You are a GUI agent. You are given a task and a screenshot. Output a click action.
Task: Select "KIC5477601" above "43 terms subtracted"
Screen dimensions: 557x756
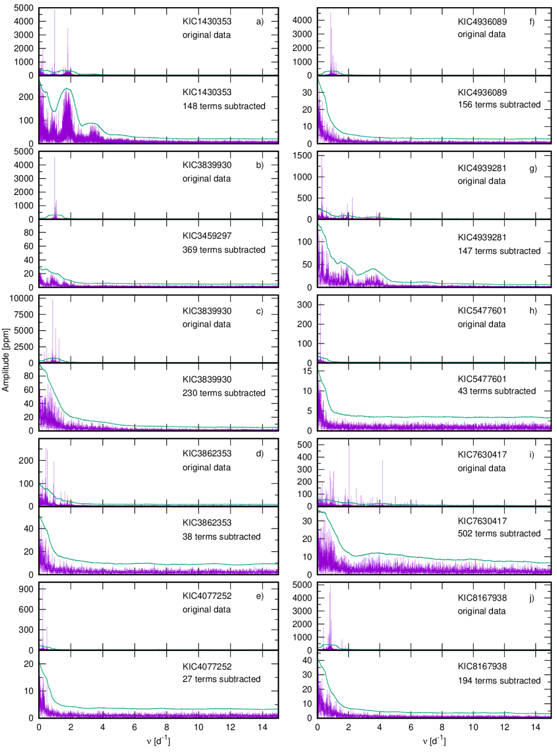(482, 379)
